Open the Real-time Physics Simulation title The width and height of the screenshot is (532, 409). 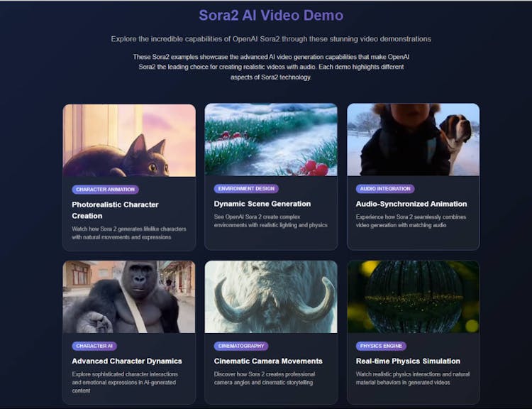408,361
